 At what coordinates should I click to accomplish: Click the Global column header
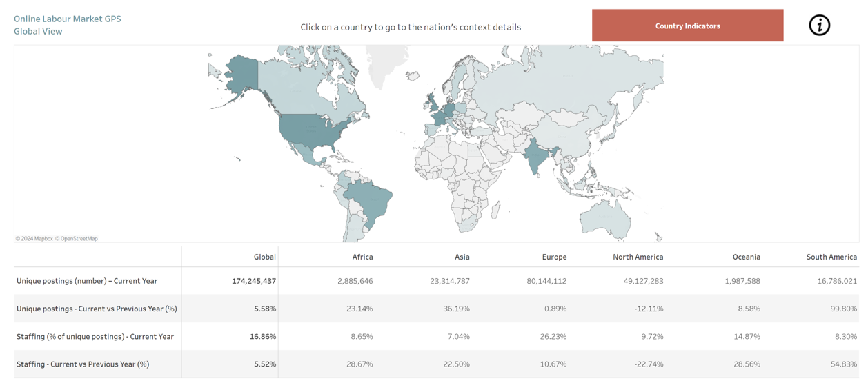click(264, 257)
